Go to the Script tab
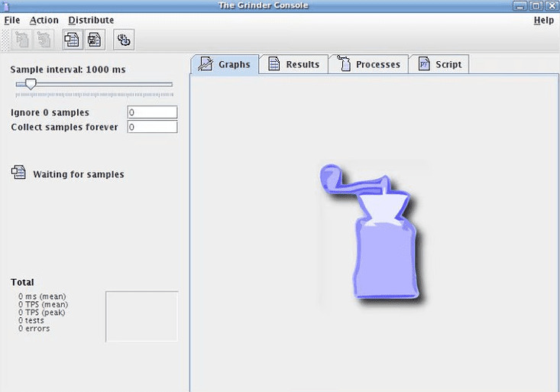This screenshot has width=560, height=392. point(439,64)
